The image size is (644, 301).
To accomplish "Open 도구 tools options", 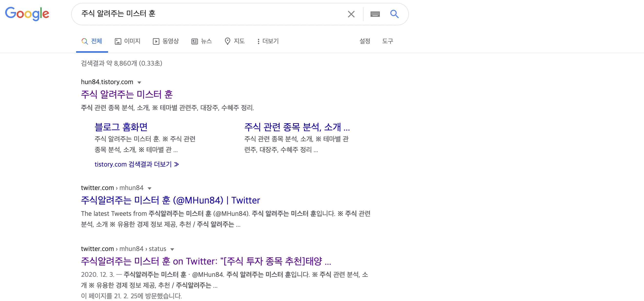I will pyautogui.click(x=388, y=41).
